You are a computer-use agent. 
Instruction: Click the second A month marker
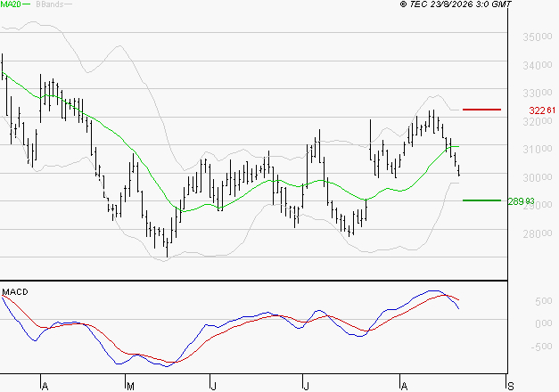pos(404,387)
